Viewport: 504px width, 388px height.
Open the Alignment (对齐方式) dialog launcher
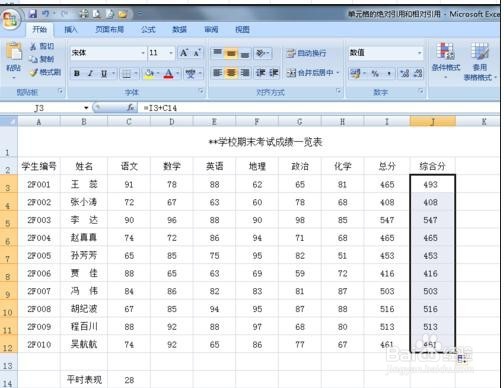(x=338, y=91)
